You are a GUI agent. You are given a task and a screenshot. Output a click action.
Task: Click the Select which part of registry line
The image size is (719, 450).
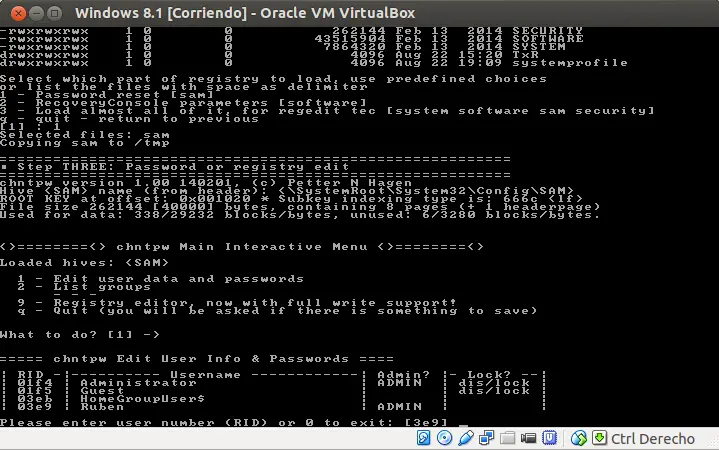click(x=273, y=79)
